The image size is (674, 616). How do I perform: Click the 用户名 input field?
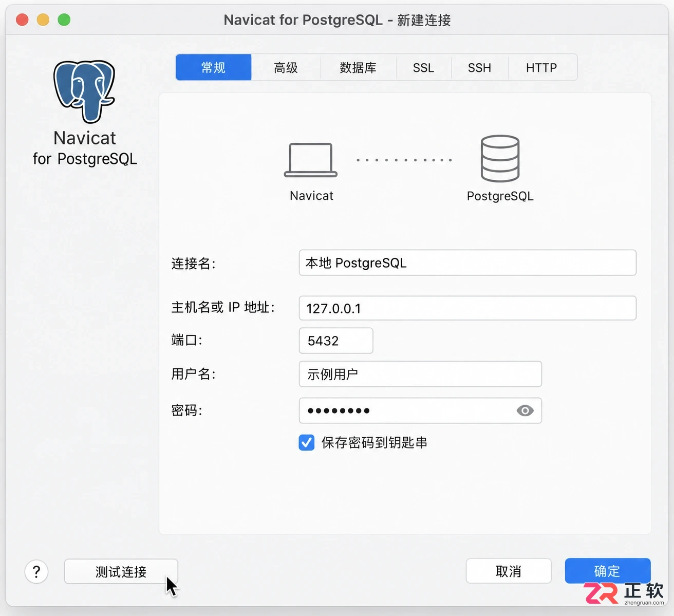click(420, 374)
